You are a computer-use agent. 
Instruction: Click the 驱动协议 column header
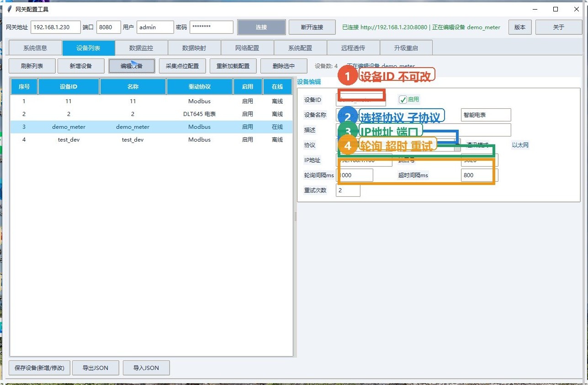[x=200, y=87]
